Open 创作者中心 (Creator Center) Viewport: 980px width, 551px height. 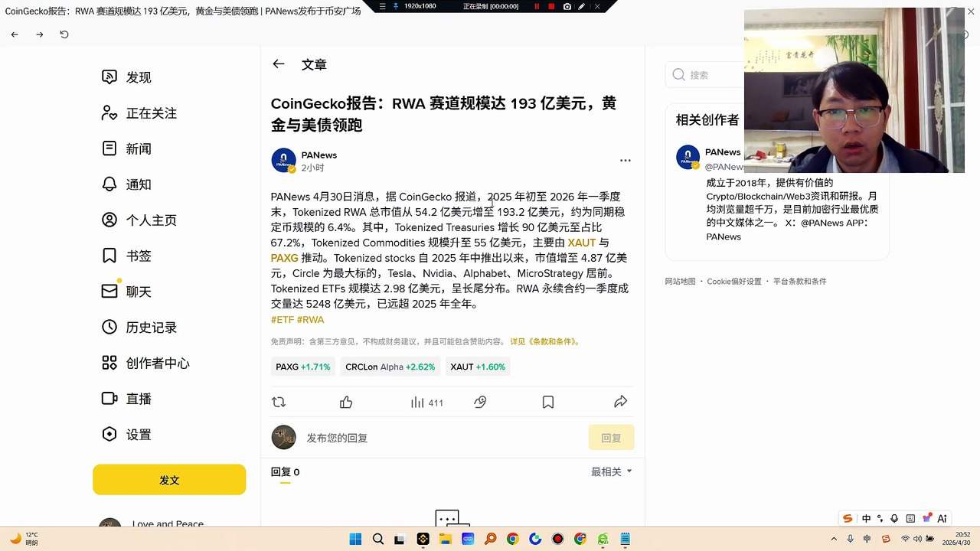145,363
